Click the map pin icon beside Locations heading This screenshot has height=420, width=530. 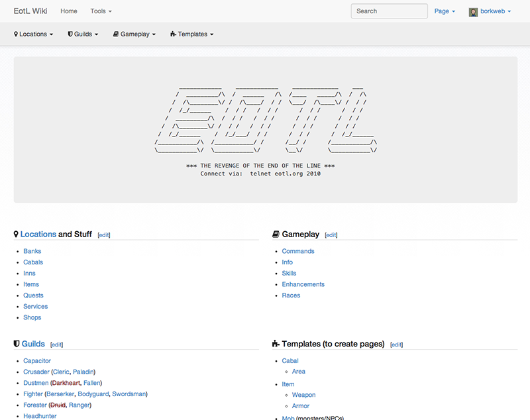[16, 234]
